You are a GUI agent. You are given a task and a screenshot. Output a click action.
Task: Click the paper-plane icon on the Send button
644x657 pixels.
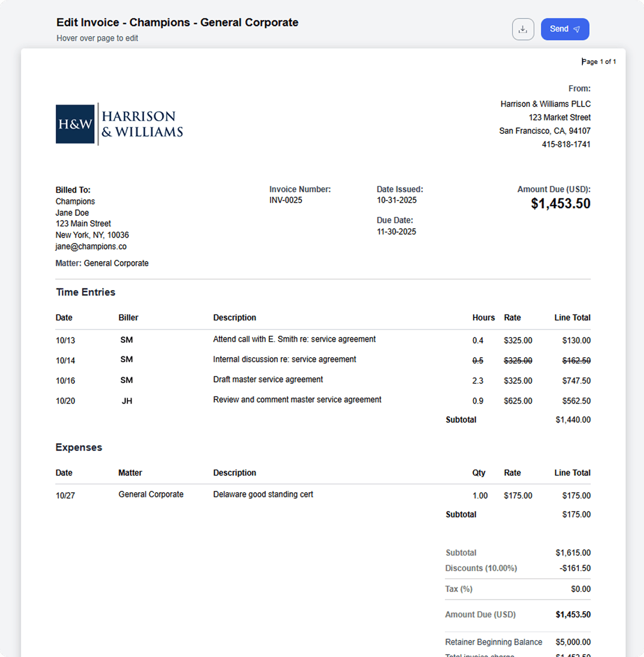[x=576, y=29]
